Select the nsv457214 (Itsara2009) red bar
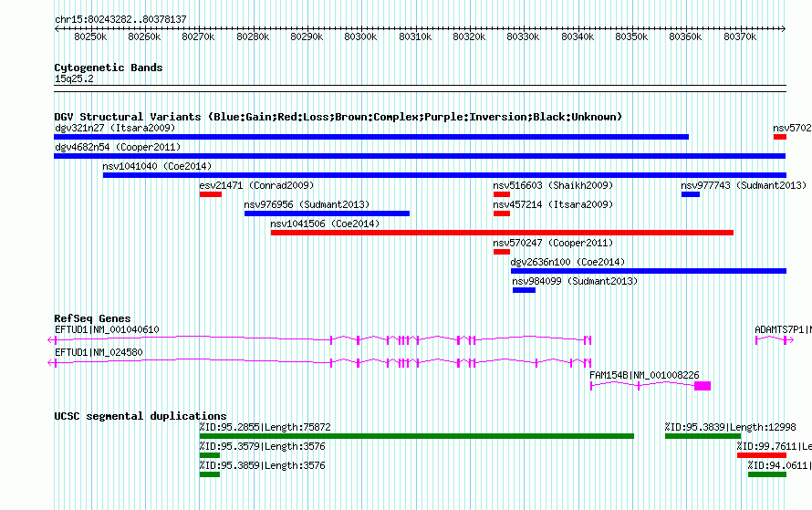 501,213
